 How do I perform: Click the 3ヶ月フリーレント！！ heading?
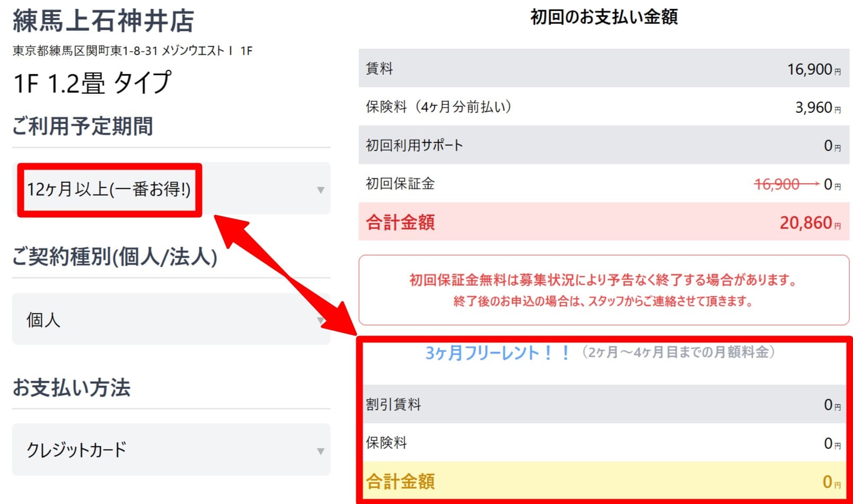[x=498, y=352]
